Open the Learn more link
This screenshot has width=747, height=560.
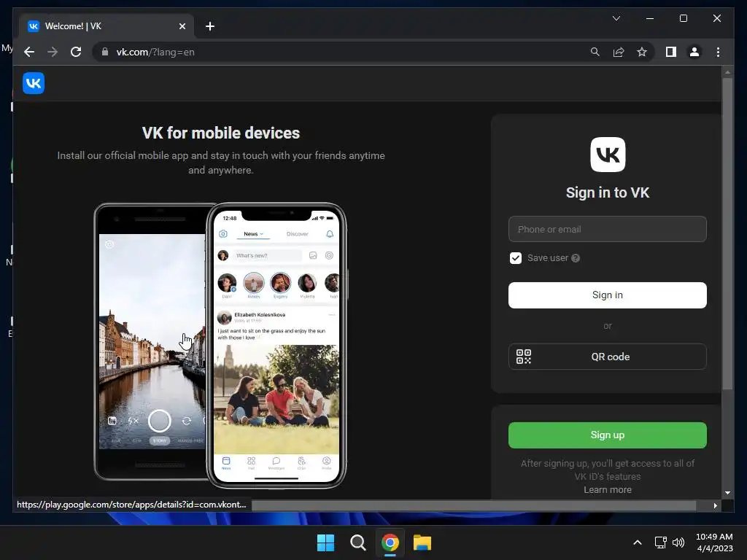click(608, 489)
